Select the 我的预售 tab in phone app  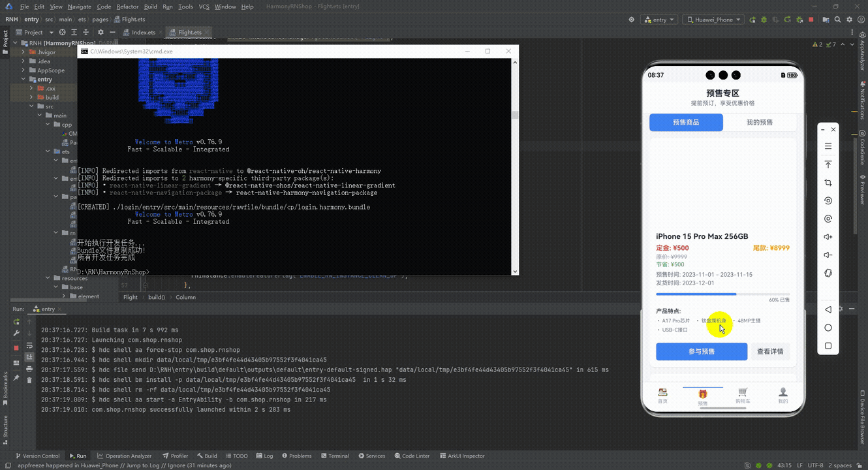(x=760, y=122)
